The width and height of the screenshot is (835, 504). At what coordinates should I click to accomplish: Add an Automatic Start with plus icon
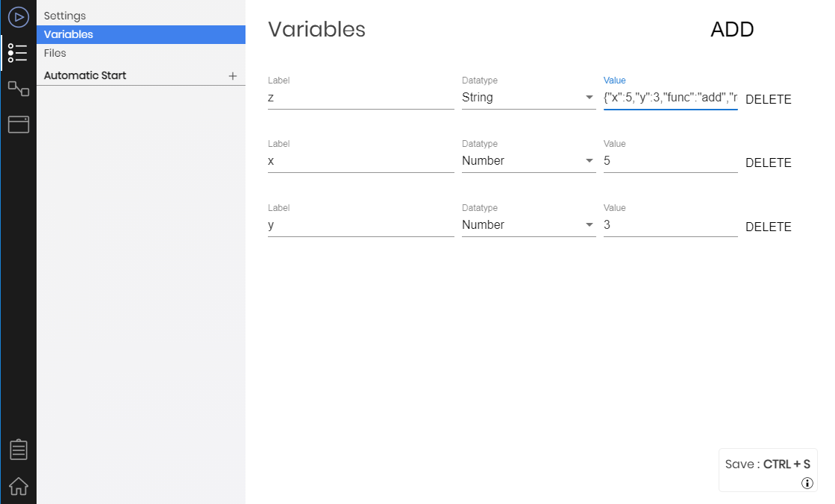233,76
